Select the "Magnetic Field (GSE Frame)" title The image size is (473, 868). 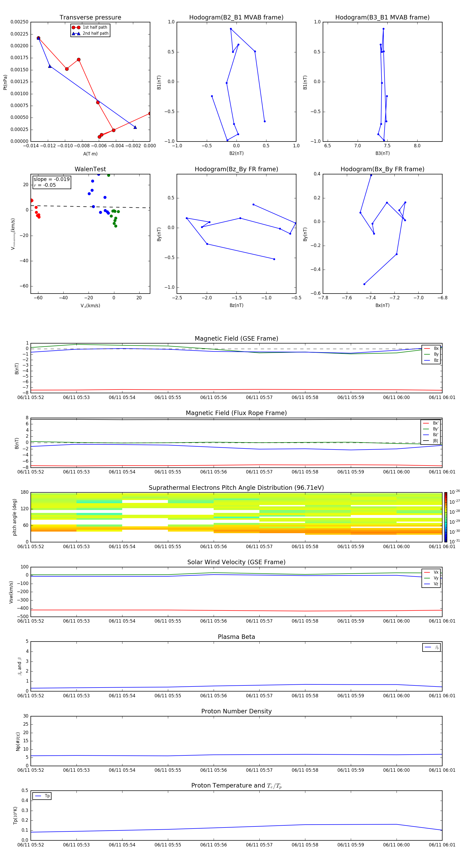[x=236, y=339]
